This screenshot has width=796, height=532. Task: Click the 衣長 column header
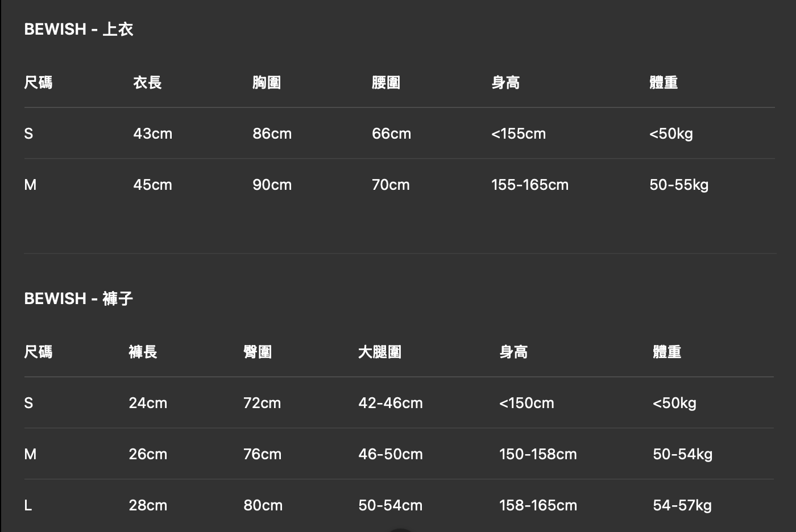pyautogui.click(x=147, y=82)
